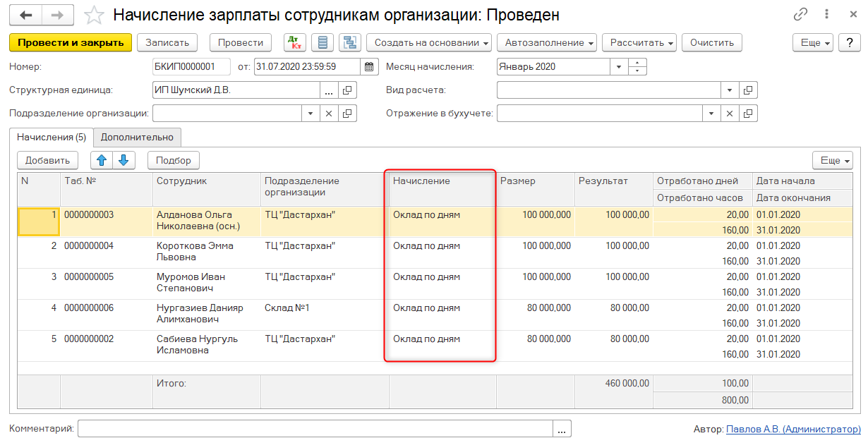Go forward with the right arrow
868x438 pixels.
click(x=59, y=15)
